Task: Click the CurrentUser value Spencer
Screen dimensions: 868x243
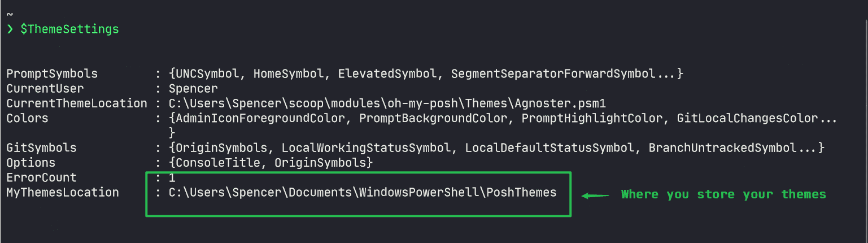Action: tap(193, 89)
